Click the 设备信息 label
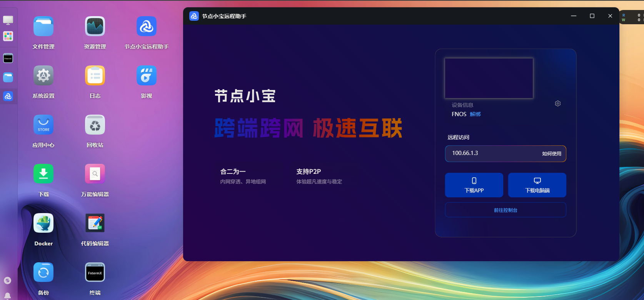 tap(462, 105)
